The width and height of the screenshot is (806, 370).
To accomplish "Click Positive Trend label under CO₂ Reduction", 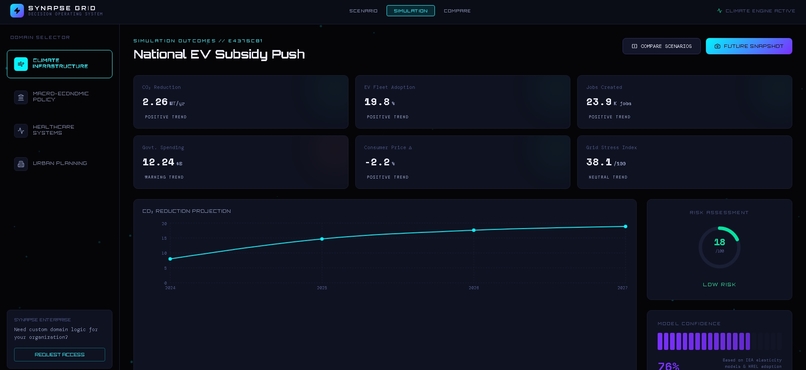I will pos(166,117).
